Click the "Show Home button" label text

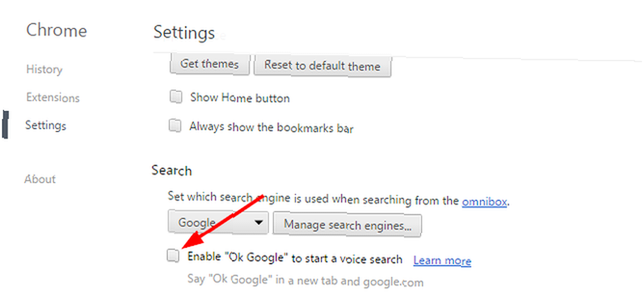pyautogui.click(x=240, y=98)
